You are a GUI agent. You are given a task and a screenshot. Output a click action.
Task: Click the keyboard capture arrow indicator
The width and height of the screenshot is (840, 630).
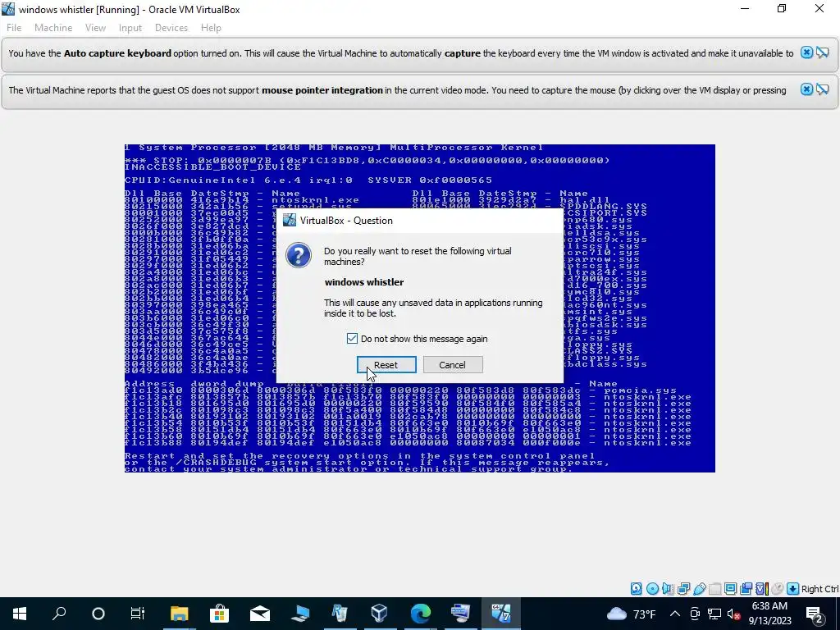[793, 589]
